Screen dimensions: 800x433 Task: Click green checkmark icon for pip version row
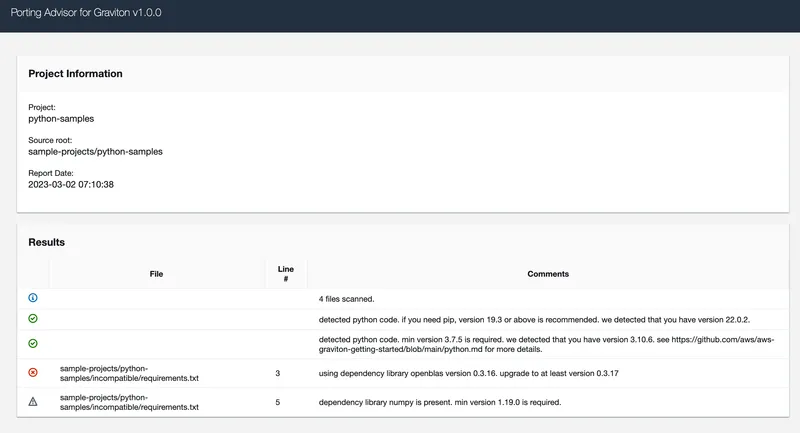click(33, 319)
